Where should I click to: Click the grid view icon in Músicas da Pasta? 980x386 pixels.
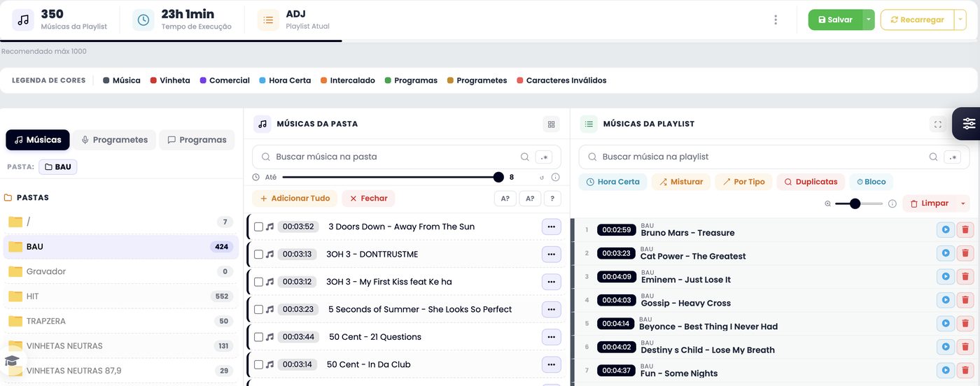[551, 124]
